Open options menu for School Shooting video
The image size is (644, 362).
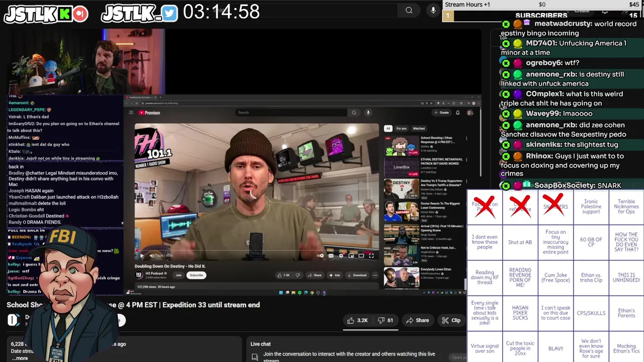click(466, 138)
